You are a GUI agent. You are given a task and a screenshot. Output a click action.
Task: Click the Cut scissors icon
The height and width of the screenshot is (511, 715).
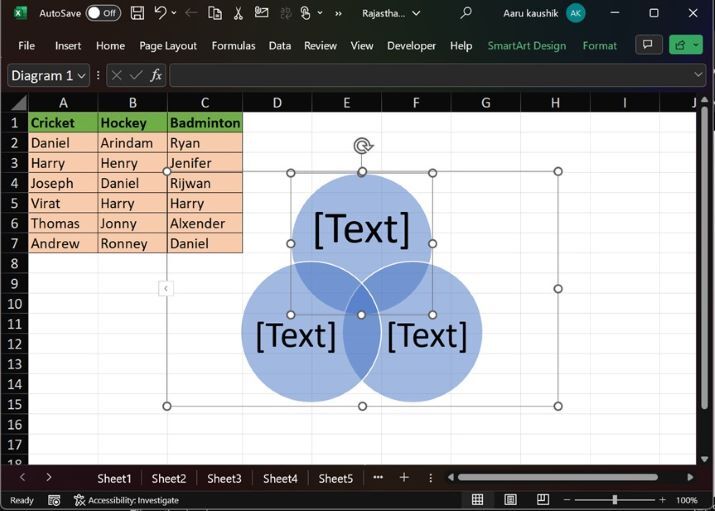(238, 13)
